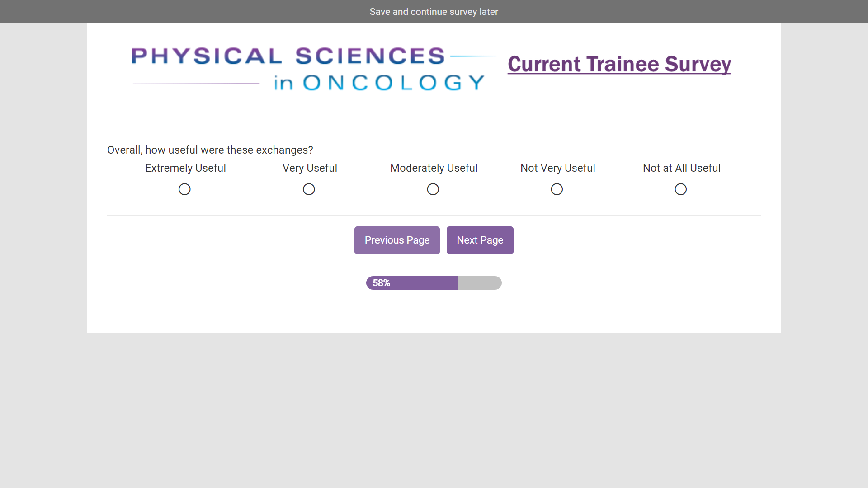The image size is (868, 488).
Task: Click the "Very Useful" column label text
Action: point(310,168)
